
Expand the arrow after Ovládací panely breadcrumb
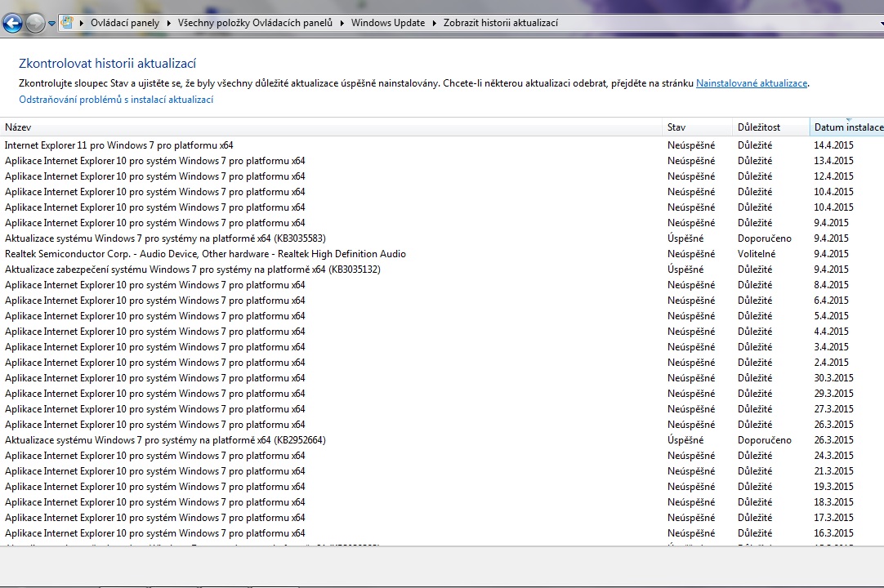click(x=168, y=23)
